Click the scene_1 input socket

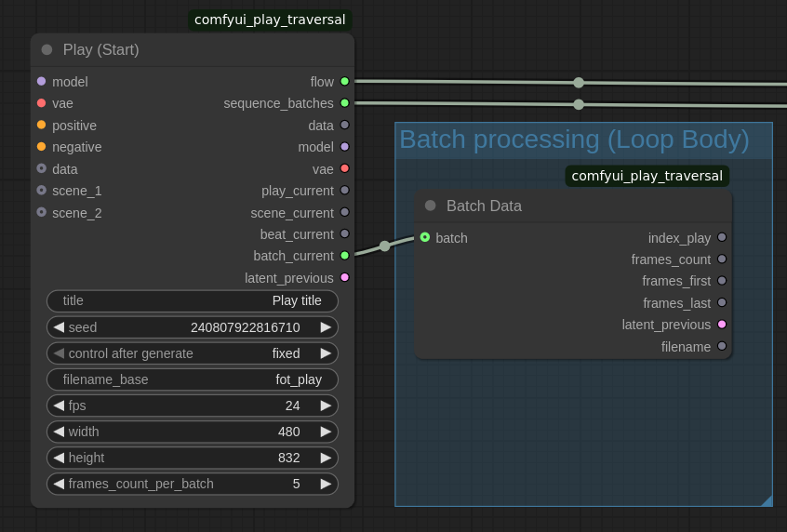42,191
